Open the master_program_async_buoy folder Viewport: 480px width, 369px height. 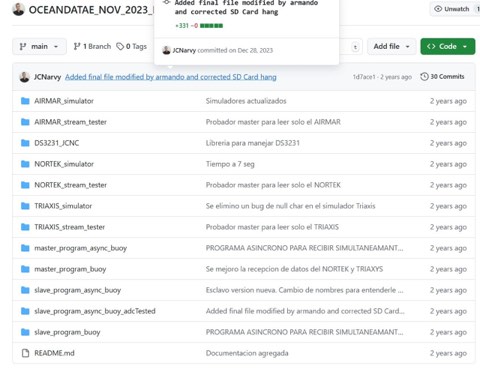81,248
